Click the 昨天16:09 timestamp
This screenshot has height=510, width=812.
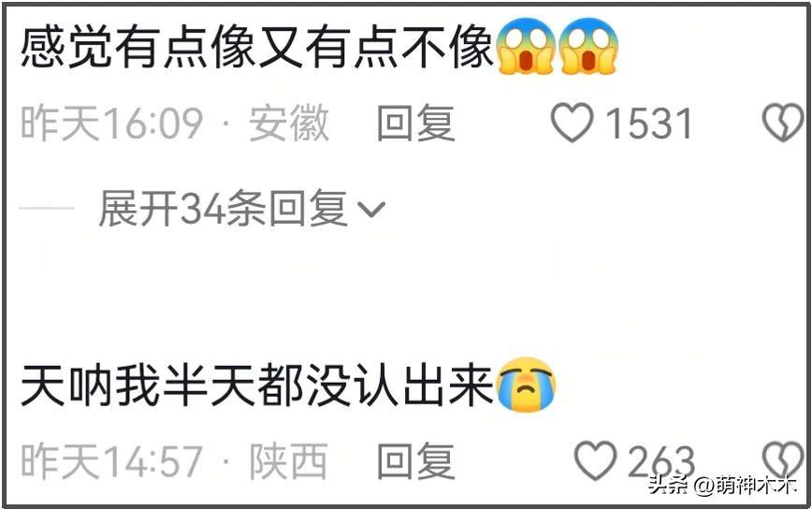click(112, 123)
